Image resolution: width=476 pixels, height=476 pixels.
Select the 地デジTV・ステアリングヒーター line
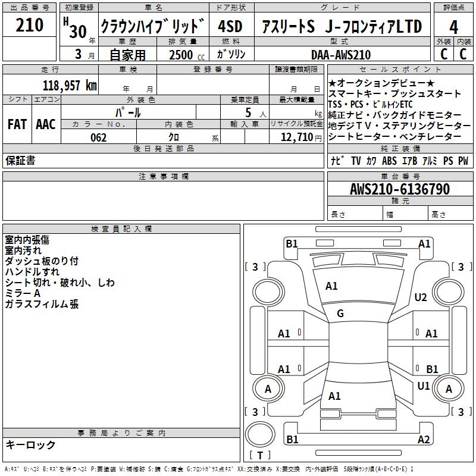tap(399, 126)
